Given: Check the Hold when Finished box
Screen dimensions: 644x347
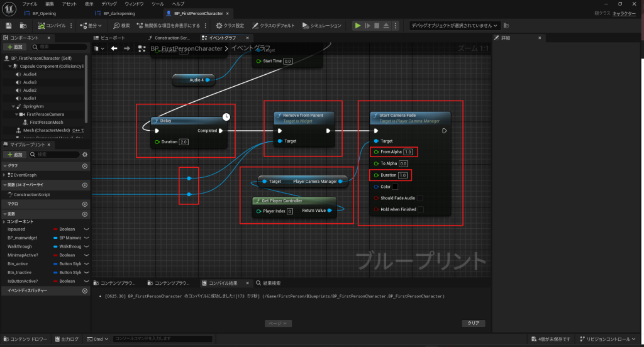Looking at the screenshot, I should point(421,209).
